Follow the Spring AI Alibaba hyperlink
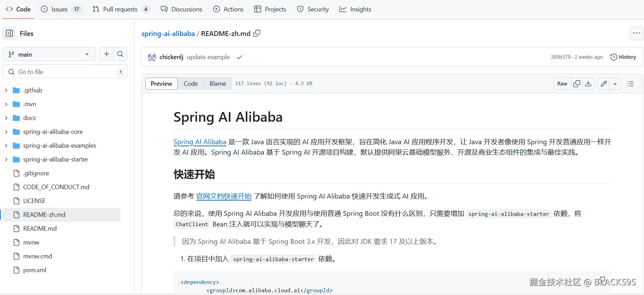The width and height of the screenshot is (644, 295). pos(200,142)
